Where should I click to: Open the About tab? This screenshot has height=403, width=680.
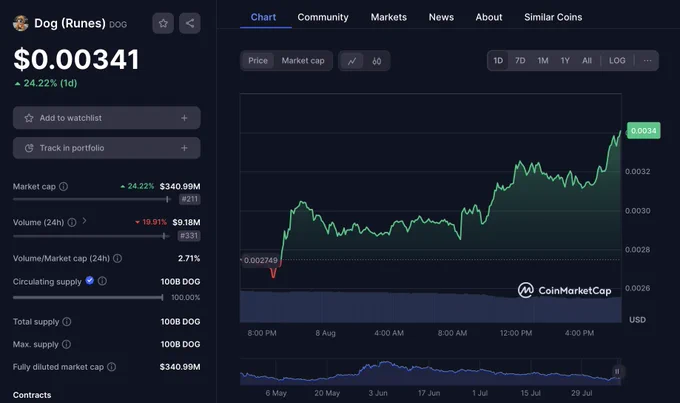(489, 17)
